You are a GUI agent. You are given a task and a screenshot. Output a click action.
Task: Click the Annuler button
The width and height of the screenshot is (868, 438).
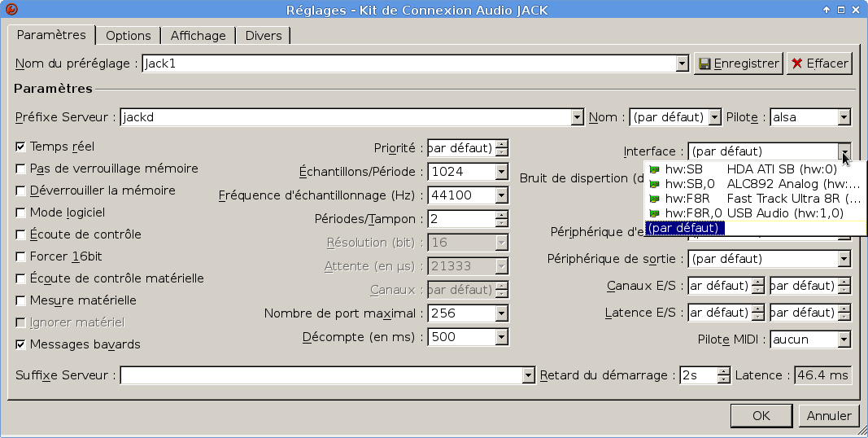click(829, 416)
